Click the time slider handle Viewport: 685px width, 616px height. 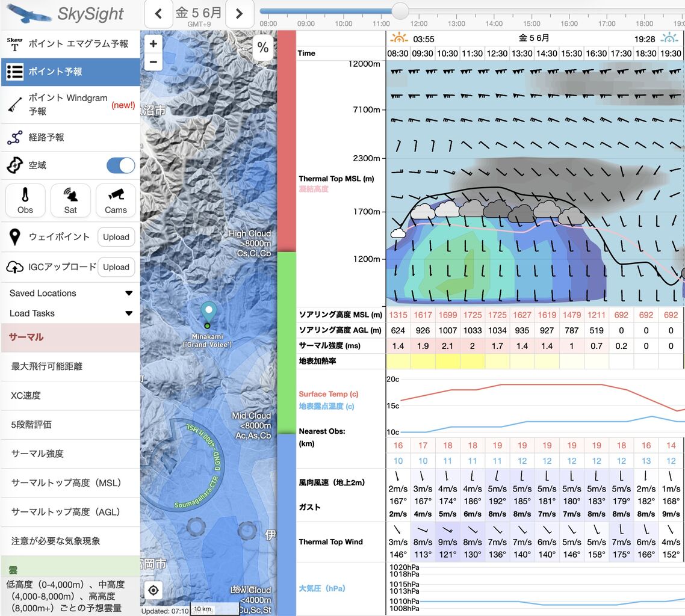click(400, 10)
